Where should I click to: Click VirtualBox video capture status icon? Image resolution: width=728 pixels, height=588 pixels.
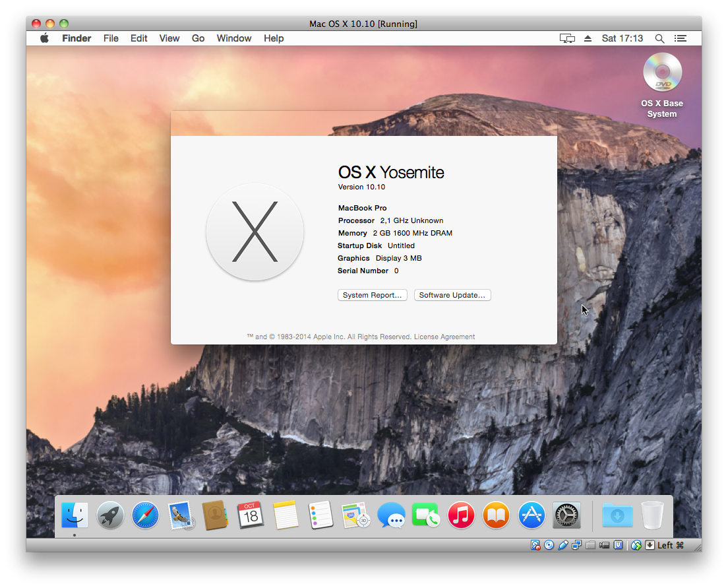click(604, 545)
